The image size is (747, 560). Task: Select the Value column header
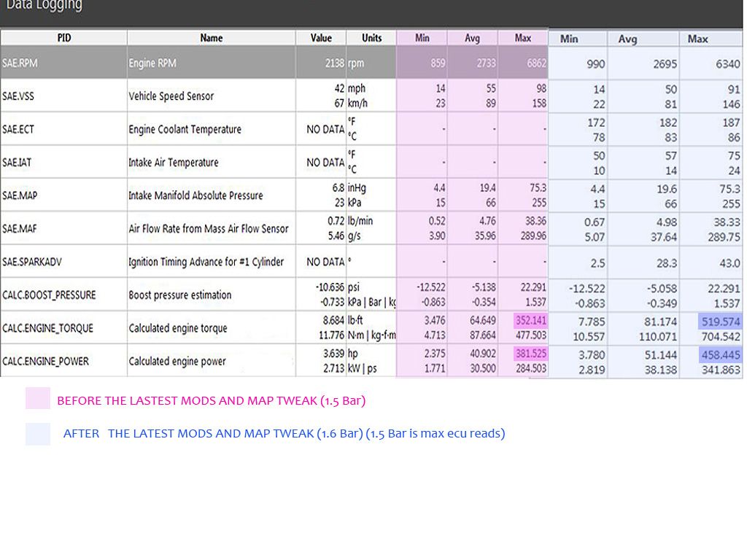click(x=321, y=38)
